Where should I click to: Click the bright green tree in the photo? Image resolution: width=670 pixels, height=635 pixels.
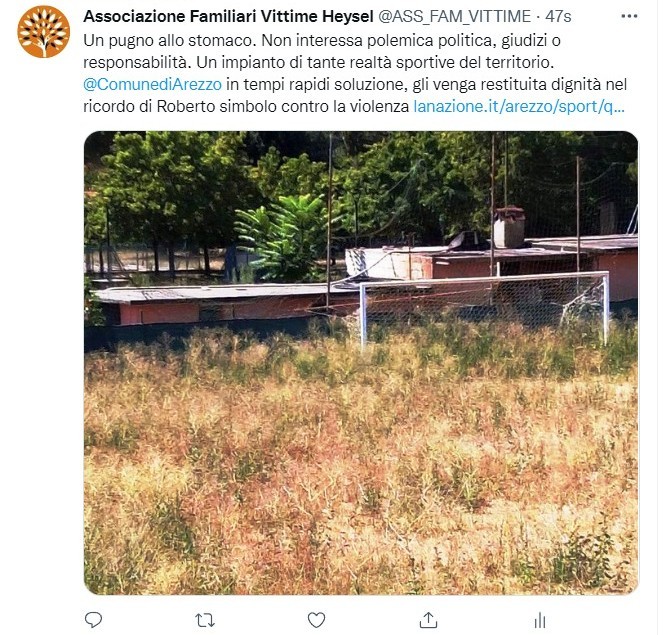284,235
